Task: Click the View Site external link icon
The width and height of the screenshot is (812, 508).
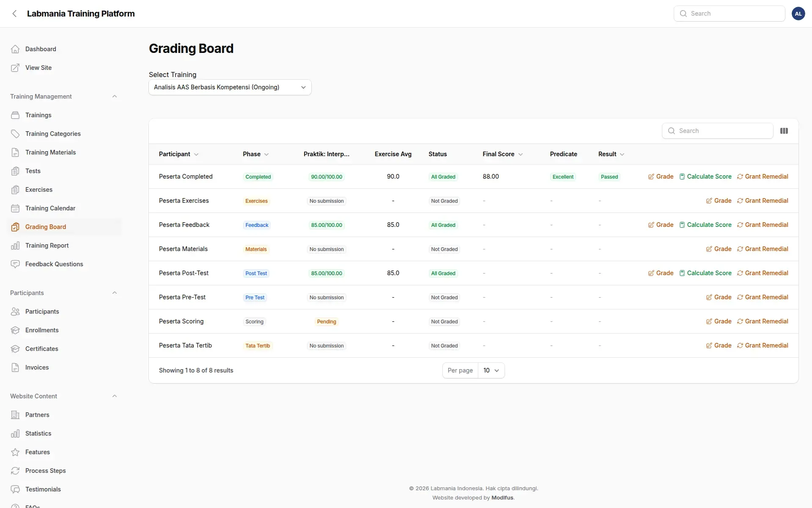Action: click(15, 68)
